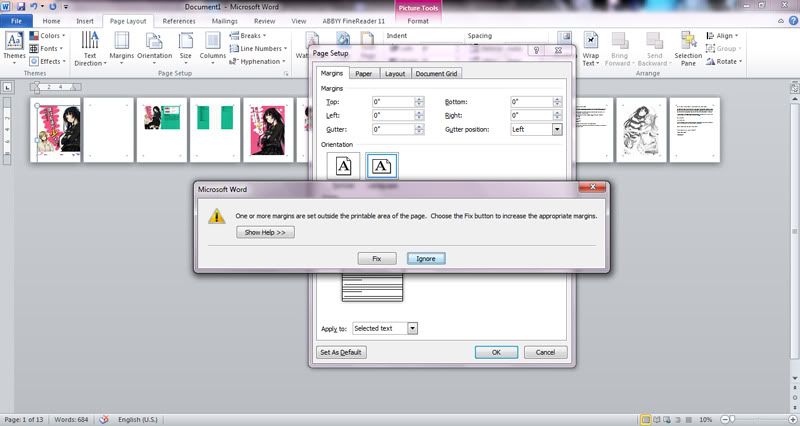Screen dimensions: 800x426
Task: Click the Top margin field
Action: point(393,102)
